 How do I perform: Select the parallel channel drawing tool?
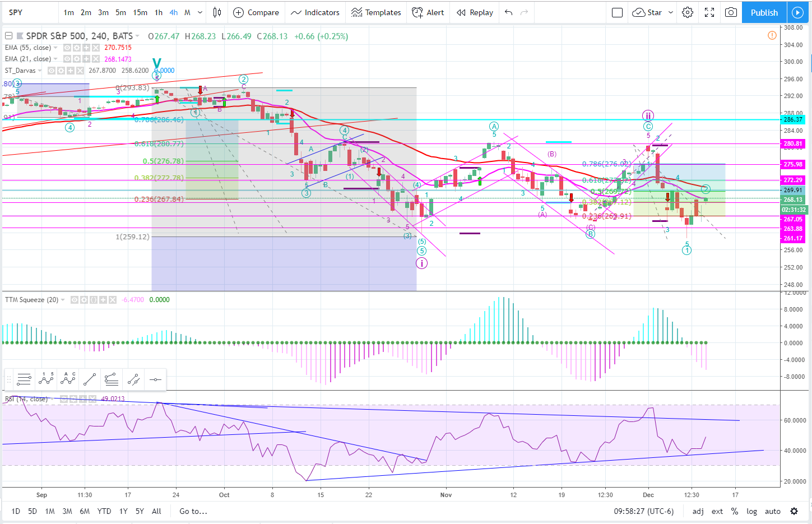coord(133,379)
